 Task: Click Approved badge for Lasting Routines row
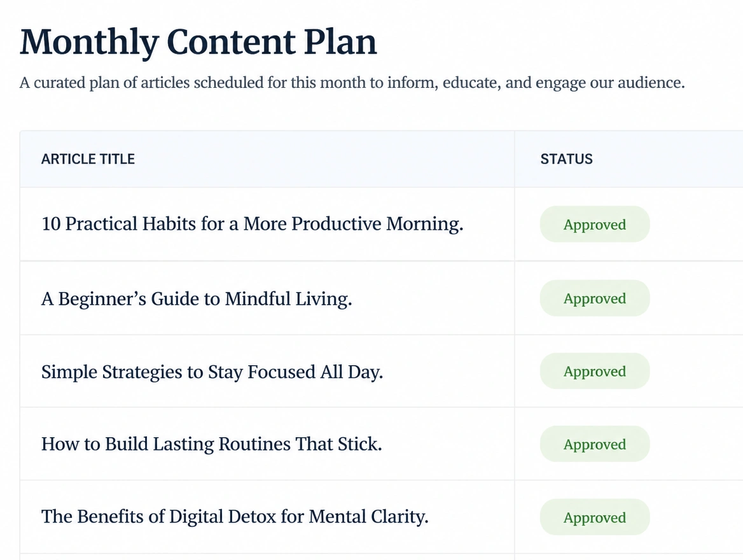point(595,444)
